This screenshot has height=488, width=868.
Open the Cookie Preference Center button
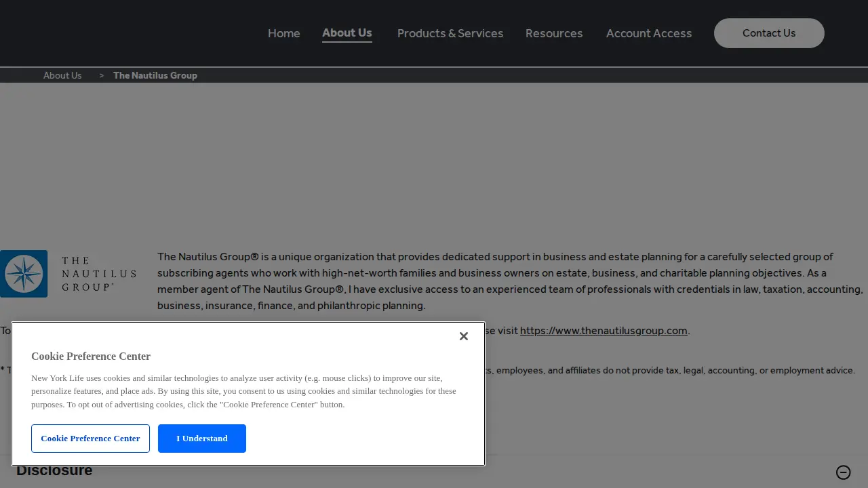(90, 439)
